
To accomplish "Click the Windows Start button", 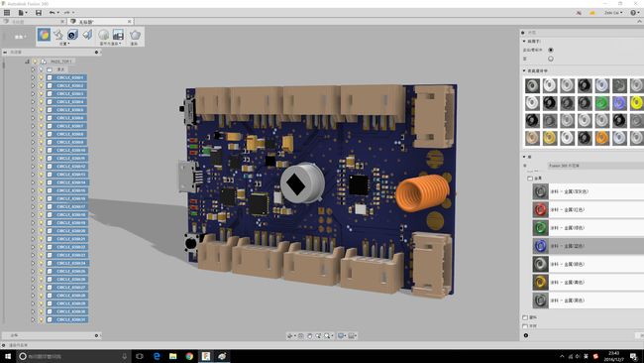I will point(7,356).
